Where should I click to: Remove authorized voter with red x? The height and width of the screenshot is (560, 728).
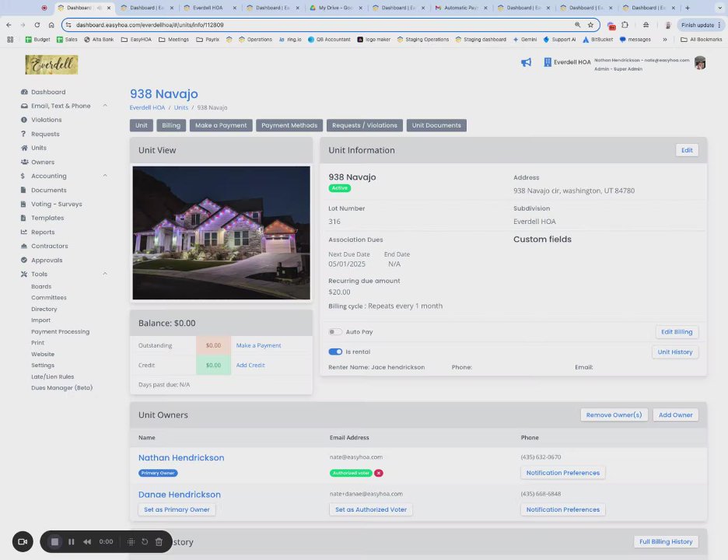pyautogui.click(x=379, y=473)
